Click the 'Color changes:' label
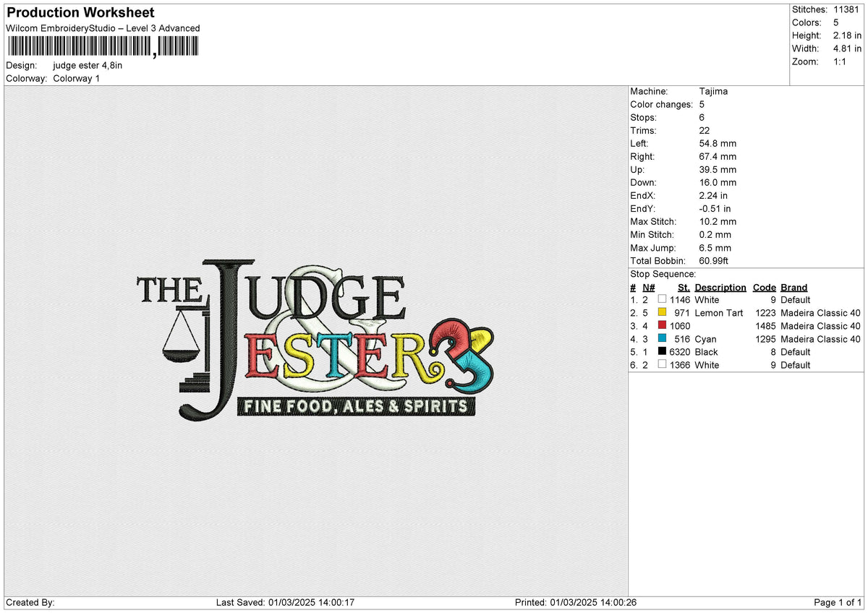 tap(662, 104)
